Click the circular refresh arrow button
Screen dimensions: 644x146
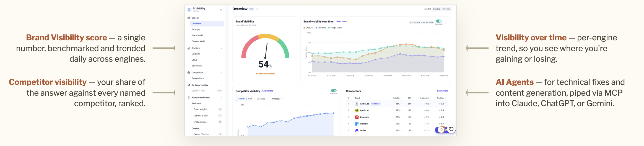pyautogui.click(x=451, y=129)
